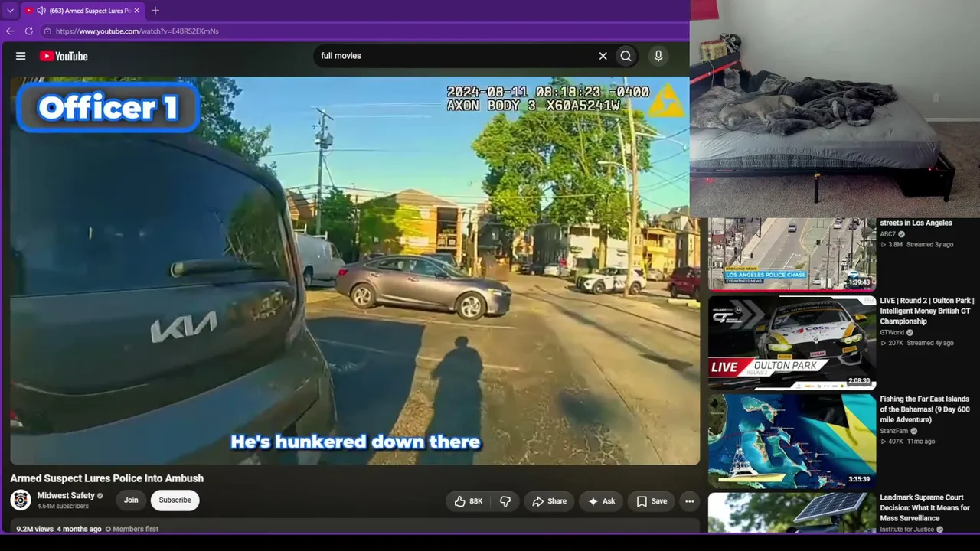Submit search with the magnifier button
The width and height of the screenshot is (980, 551).
[x=626, y=56]
